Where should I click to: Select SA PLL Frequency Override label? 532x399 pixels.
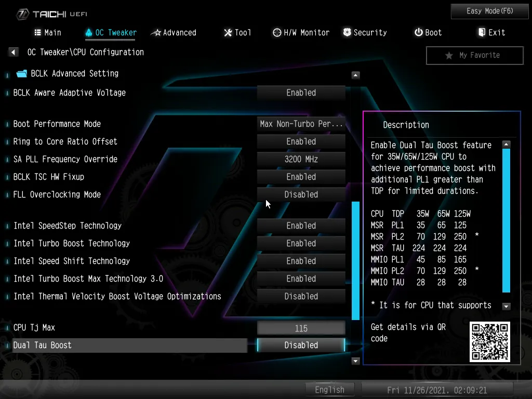click(65, 159)
